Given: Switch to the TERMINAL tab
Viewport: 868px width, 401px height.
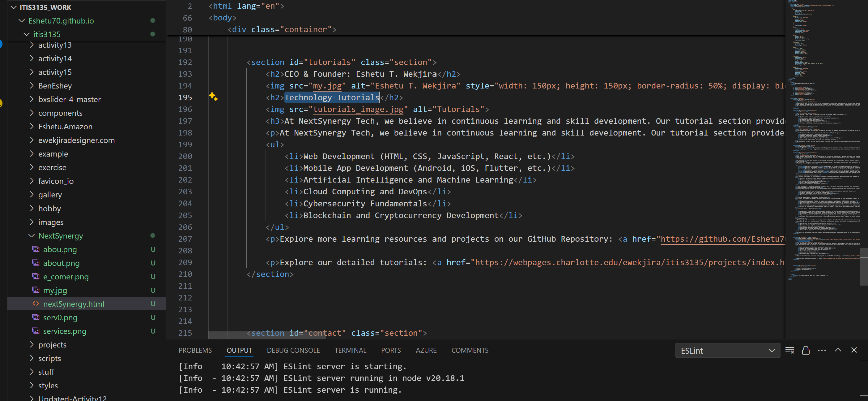Looking at the screenshot, I should tap(350, 351).
